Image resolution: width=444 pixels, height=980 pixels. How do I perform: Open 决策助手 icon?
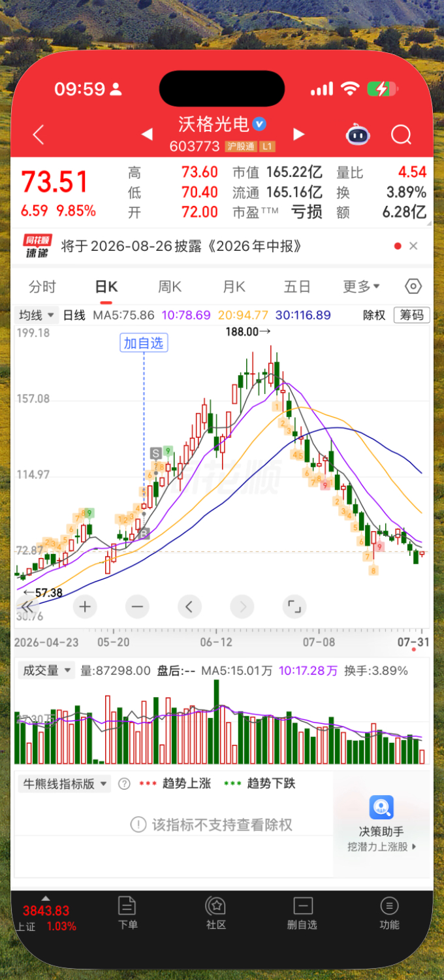[381, 808]
